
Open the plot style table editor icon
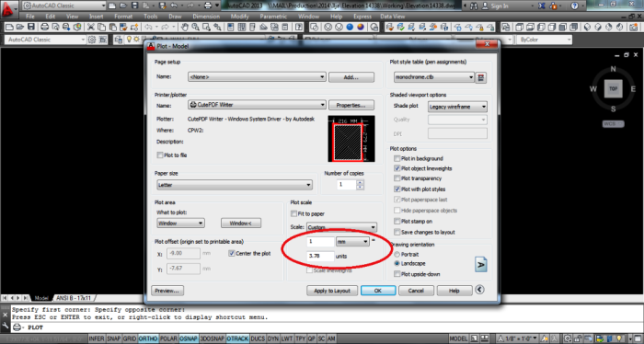(481, 77)
